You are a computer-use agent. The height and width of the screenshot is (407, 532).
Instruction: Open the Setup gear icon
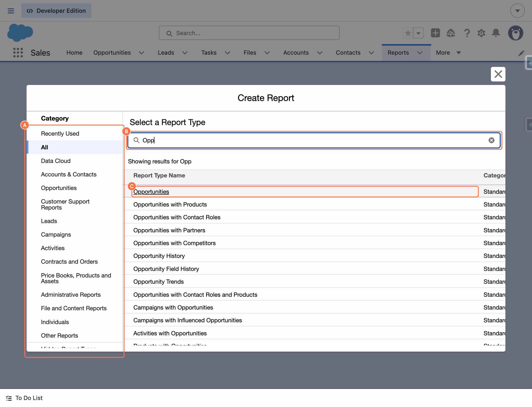tap(481, 33)
